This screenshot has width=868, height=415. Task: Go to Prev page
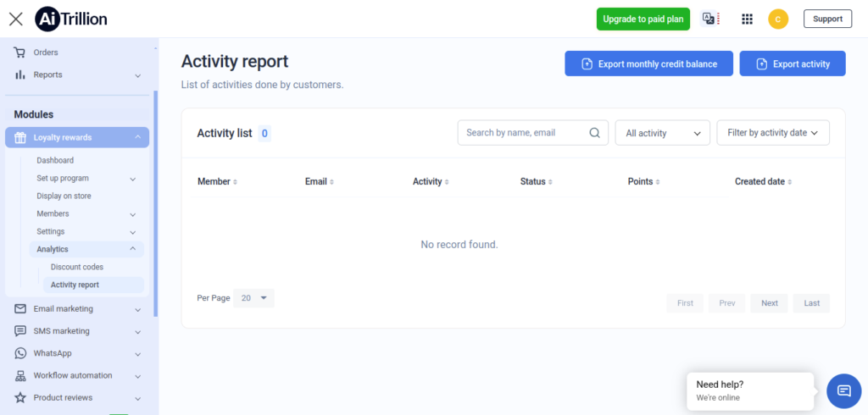coord(726,303)
